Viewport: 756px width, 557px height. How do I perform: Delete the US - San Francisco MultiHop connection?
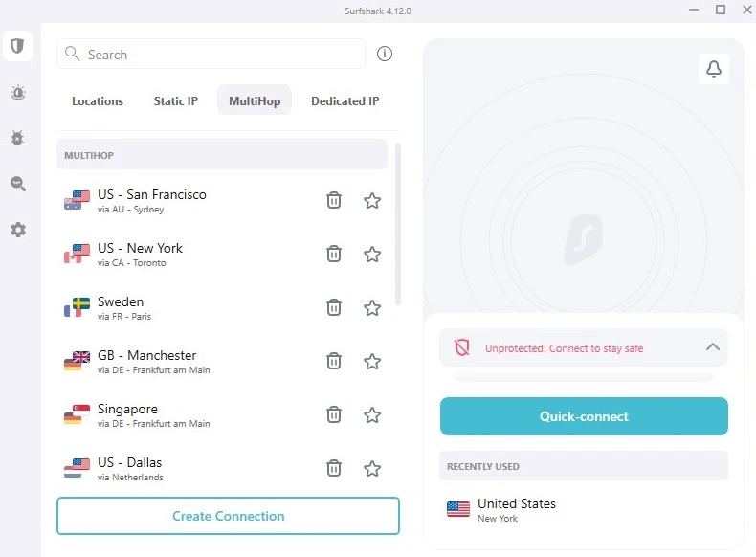[334, 200]
